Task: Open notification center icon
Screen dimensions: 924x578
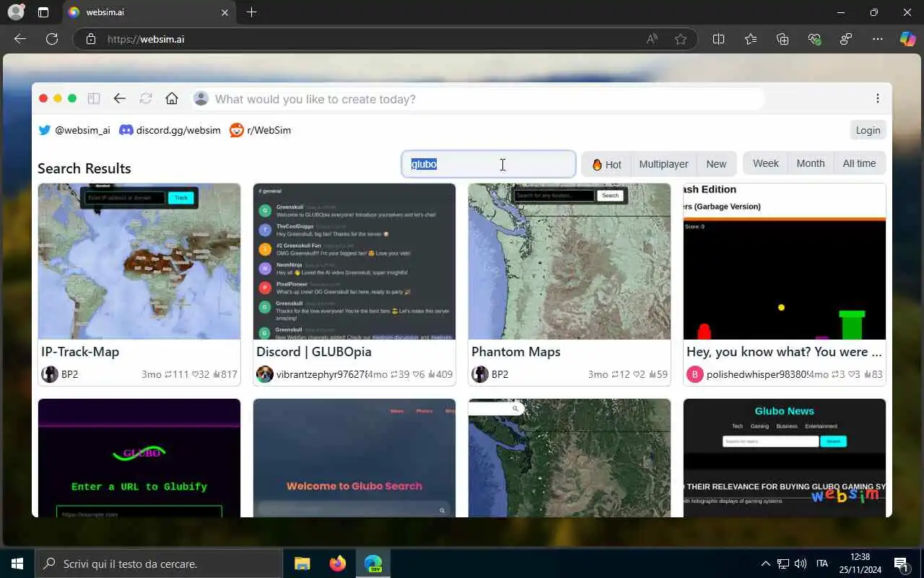Action: click(901, 564)
